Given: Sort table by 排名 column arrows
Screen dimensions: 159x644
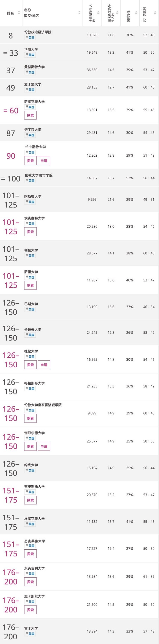Looking at the screenshot, I should tap(19, 13).
